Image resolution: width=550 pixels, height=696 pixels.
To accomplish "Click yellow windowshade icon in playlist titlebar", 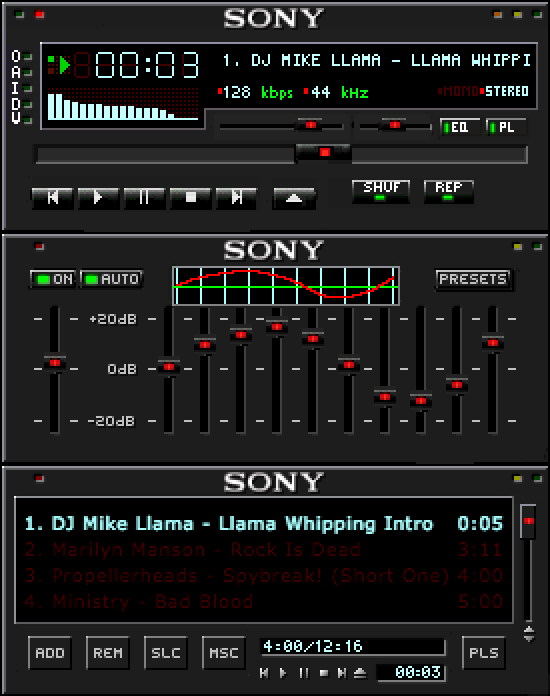I will [518, 478].
